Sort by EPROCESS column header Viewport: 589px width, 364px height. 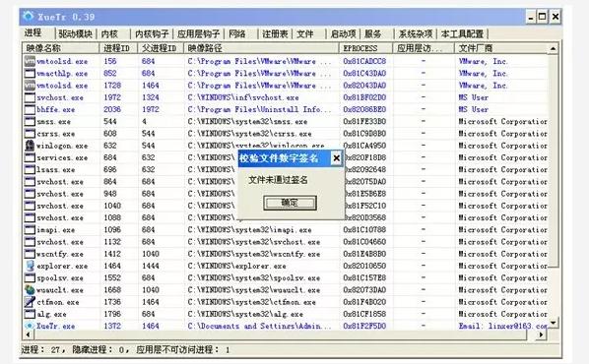(365, 48)
